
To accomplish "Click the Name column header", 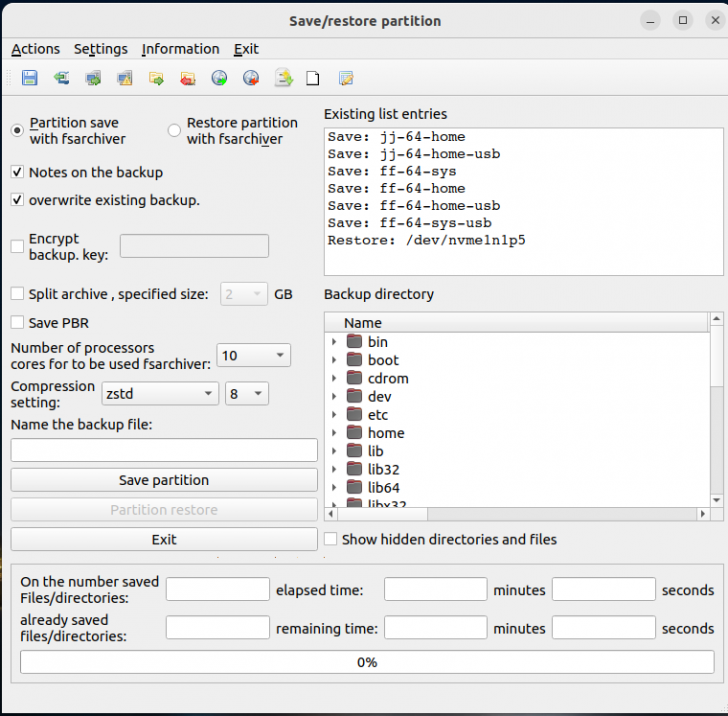I will [516, 323].
